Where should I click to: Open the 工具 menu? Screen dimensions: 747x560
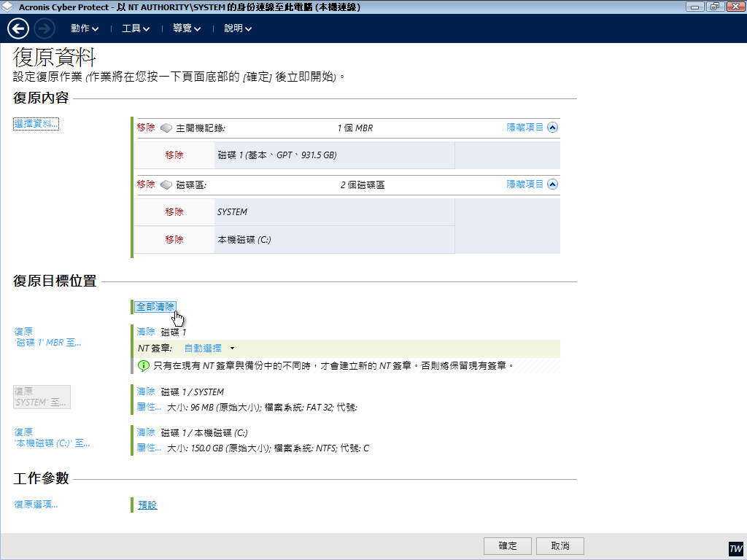click(135, 28)
